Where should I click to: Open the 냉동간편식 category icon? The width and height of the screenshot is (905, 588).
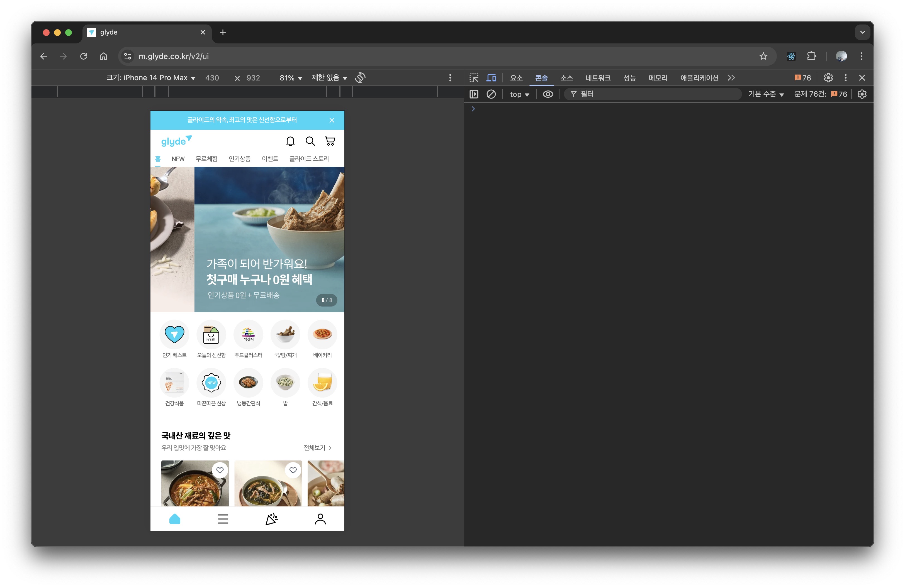[x=248, y=383]
